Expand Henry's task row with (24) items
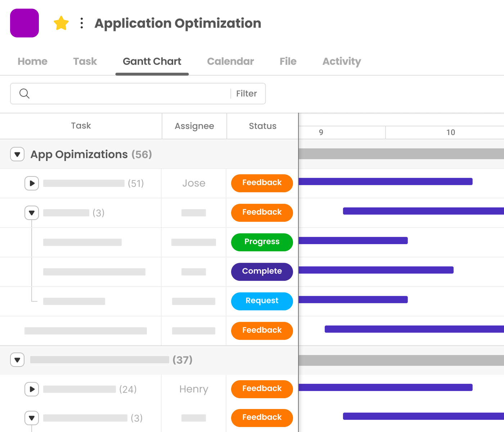This screenshot has height=432, width=504. [32, 389]
